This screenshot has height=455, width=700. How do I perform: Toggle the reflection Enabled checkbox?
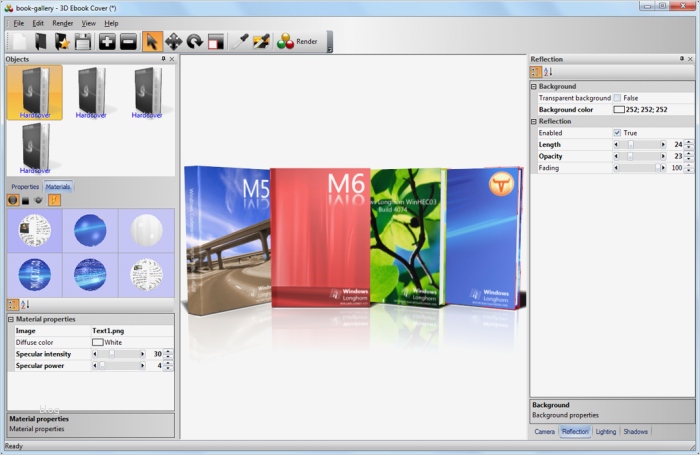point(617,133)
